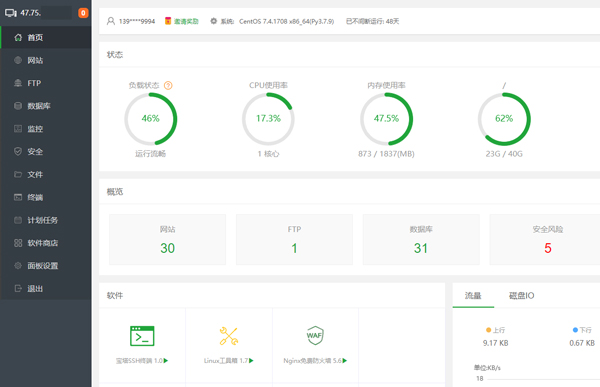Click the orange notification badge showing 0

coord(83,13)
